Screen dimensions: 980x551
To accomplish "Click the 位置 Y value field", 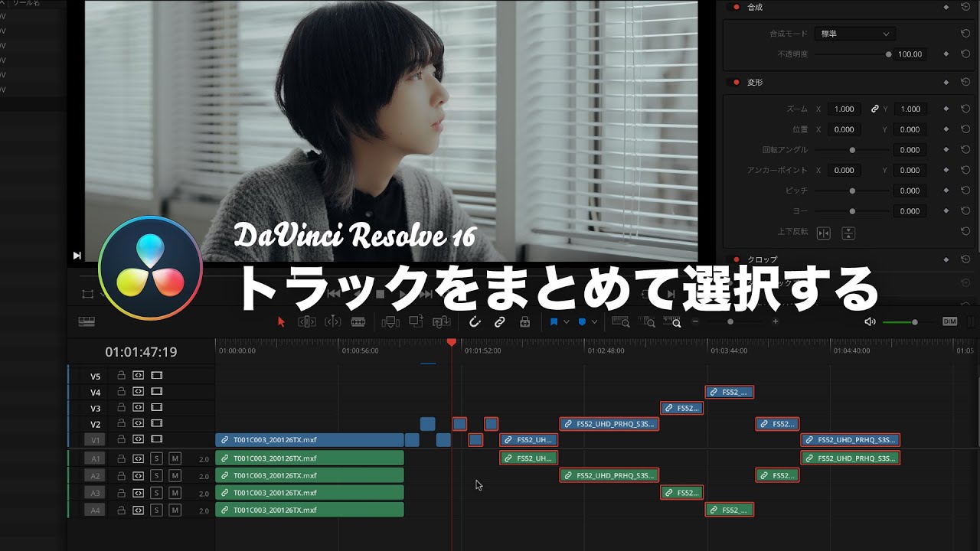I will click(x=910, y=129).
